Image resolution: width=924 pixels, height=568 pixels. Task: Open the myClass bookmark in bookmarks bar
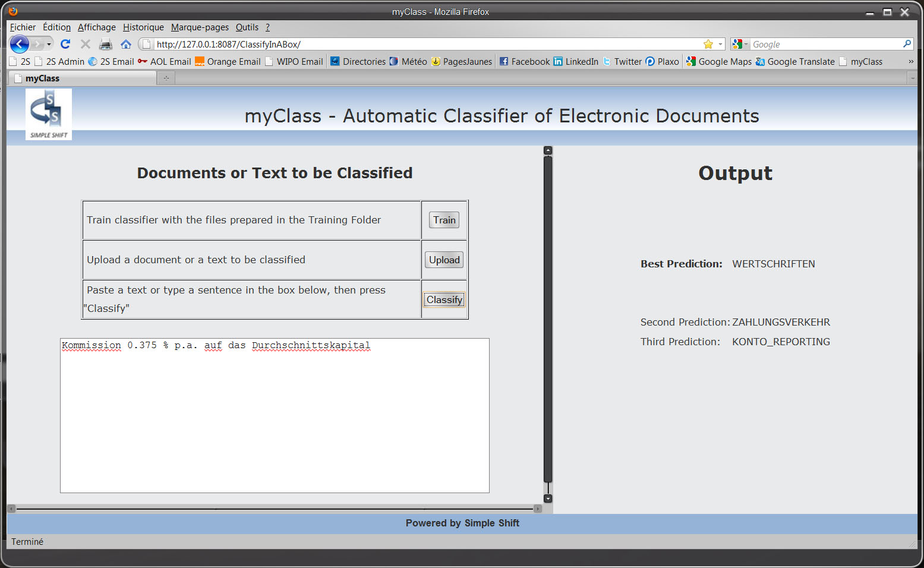[861, 62]
